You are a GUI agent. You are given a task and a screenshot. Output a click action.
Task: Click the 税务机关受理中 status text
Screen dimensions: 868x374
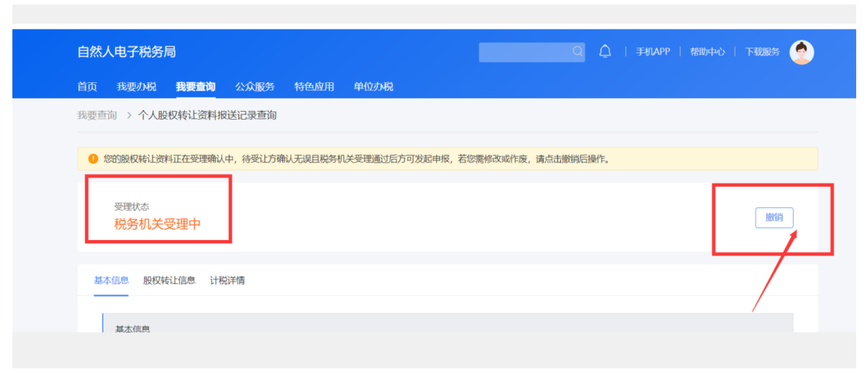point(158,224)
